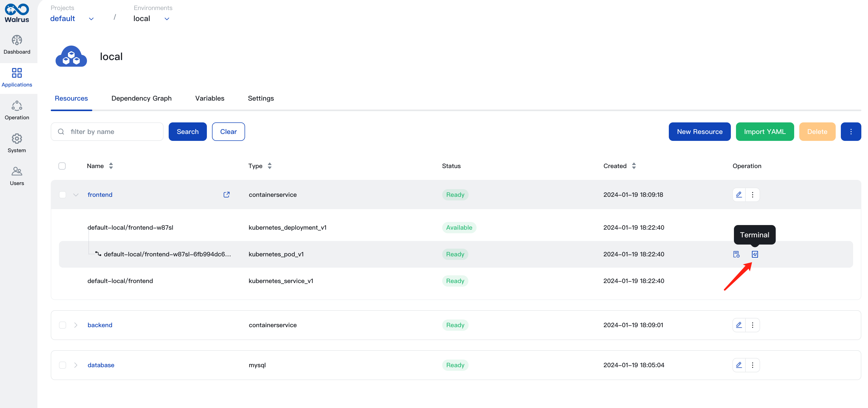Open the database resource link
Screen dimensions: 868x408
[101, 365]
